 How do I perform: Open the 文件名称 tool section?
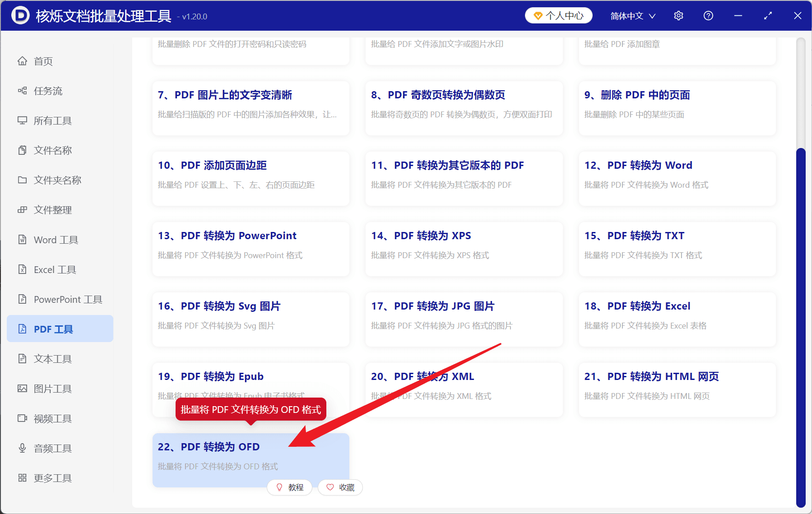click(x=52, y=150)
